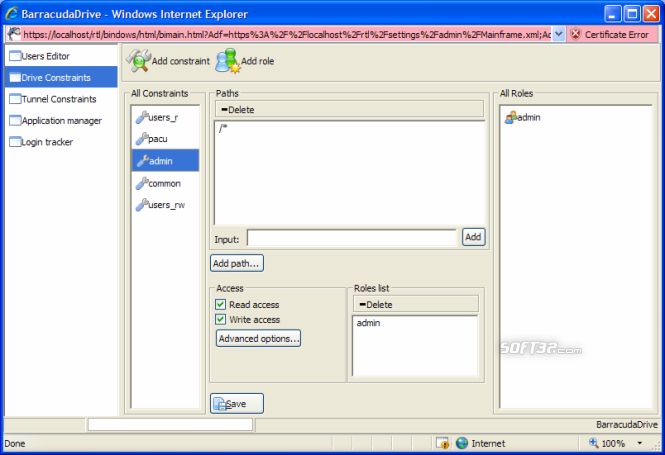
Task: Select the users_r constraint
Action: coord(165,117)
